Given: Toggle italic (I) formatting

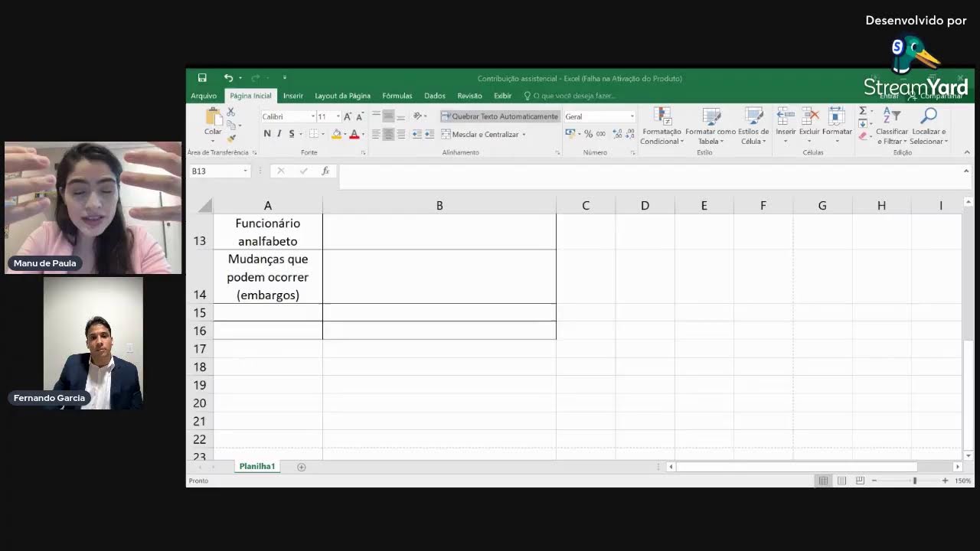Looking at the screenshot, I should click(279, 134).
